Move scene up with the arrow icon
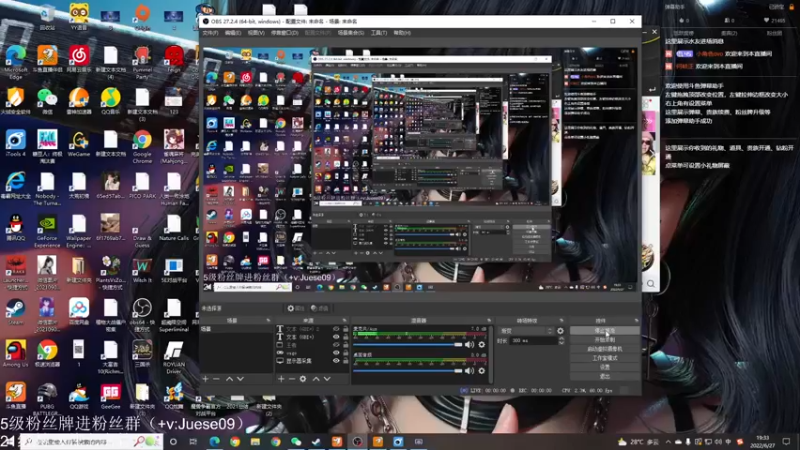Screen dimensions: 800x450 (x=230, y=379)
